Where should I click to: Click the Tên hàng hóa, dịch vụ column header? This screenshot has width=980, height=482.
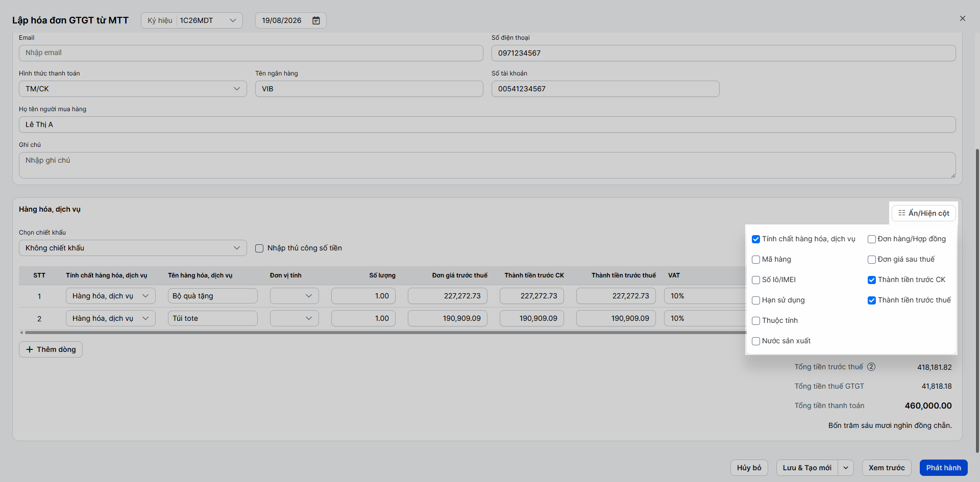point(200,275)
